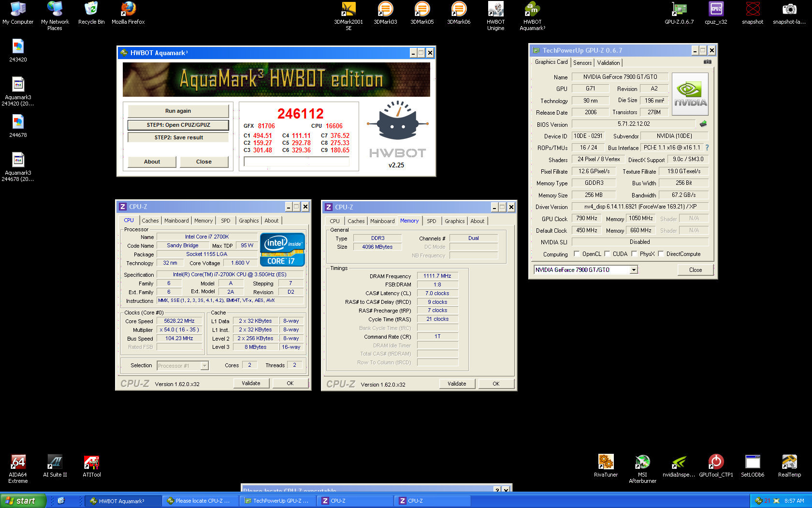The height and width of the screenshot is (508, 812).
Task: Enable PhysX checkbox in GPU-Z
Action: [x=634, y=254]
